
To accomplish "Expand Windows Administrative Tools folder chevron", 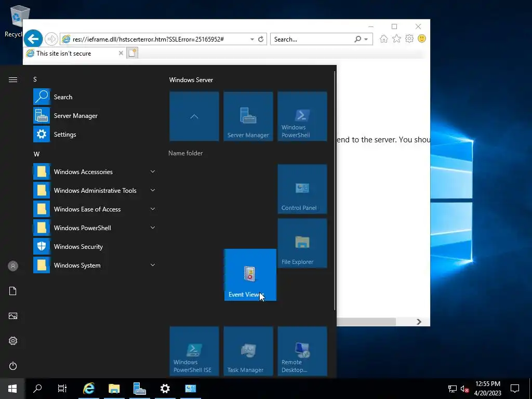I will [x=153, y=190].
